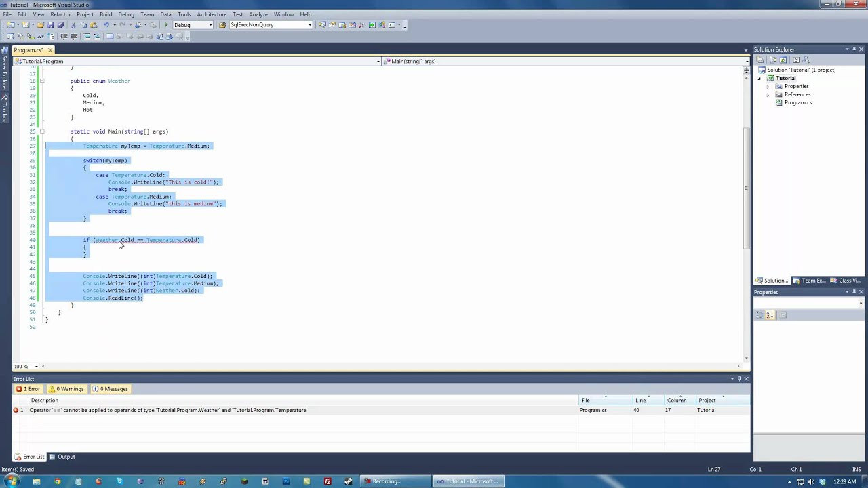Open the Toolbox side tab

tap(4, 108)
